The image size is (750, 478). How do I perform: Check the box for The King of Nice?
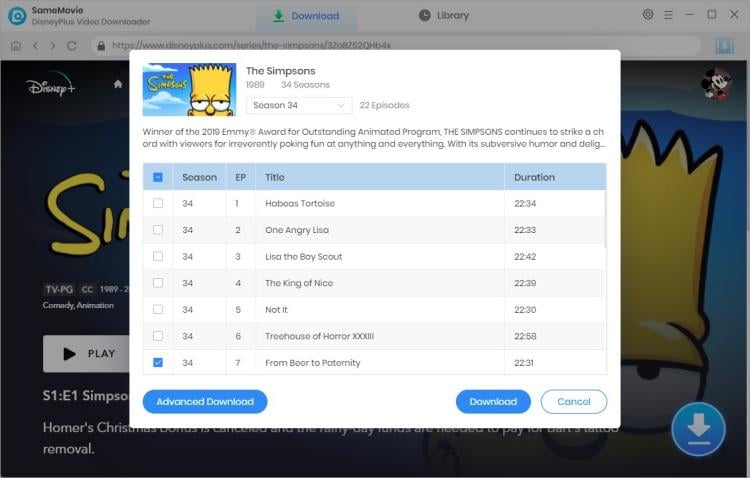158,283
